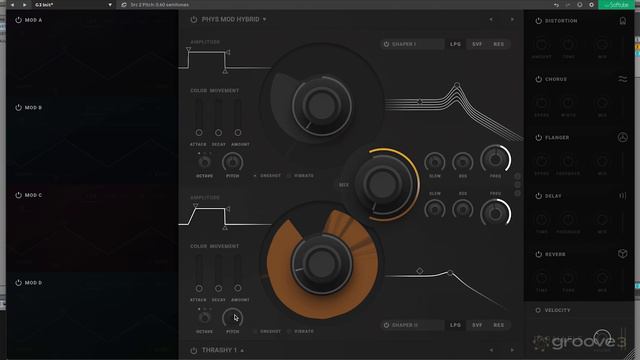Image resolution: width=640 pixels, height=360 pixels.
Task: Toggle MOD B power button
Action: (18, 107)
